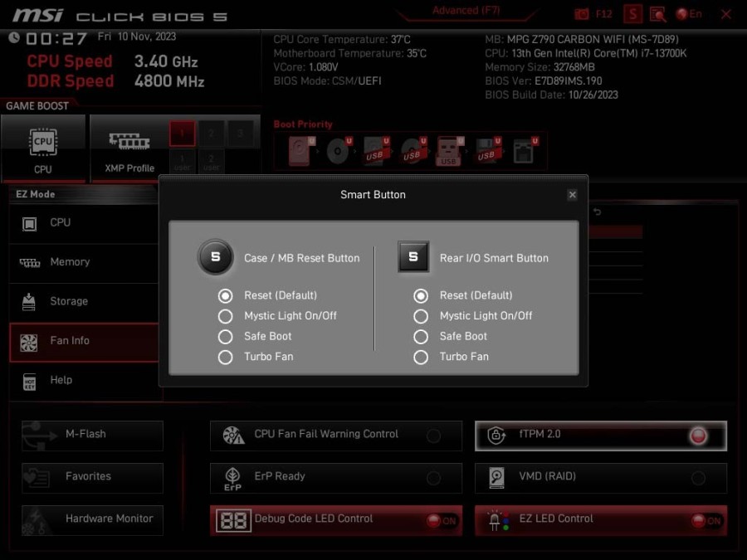Screen dimensions: 747x560
Task: Click the EZ LED lamp icon
Action: pyautogui.click(x=498, y=520)
